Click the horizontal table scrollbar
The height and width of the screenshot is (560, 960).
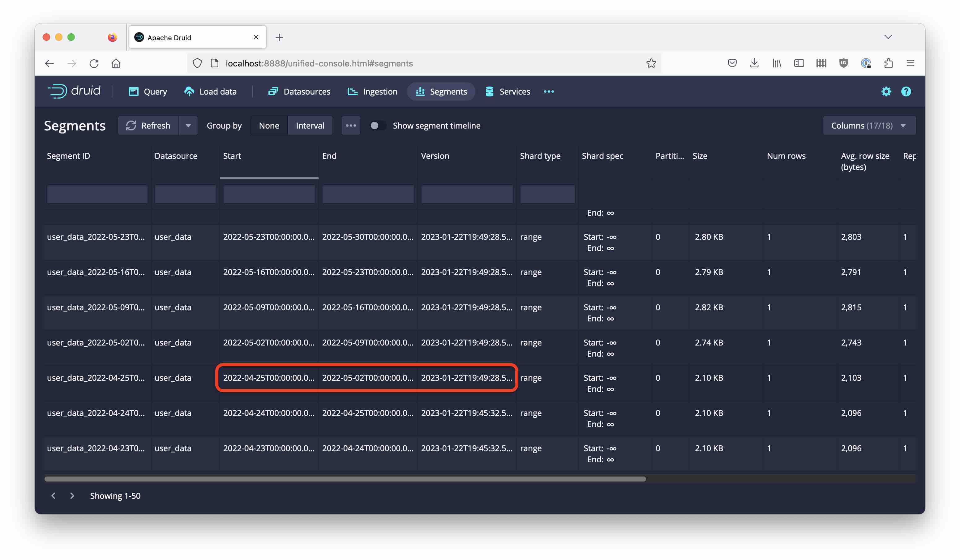pyautogui.click(x=345, y=478)
